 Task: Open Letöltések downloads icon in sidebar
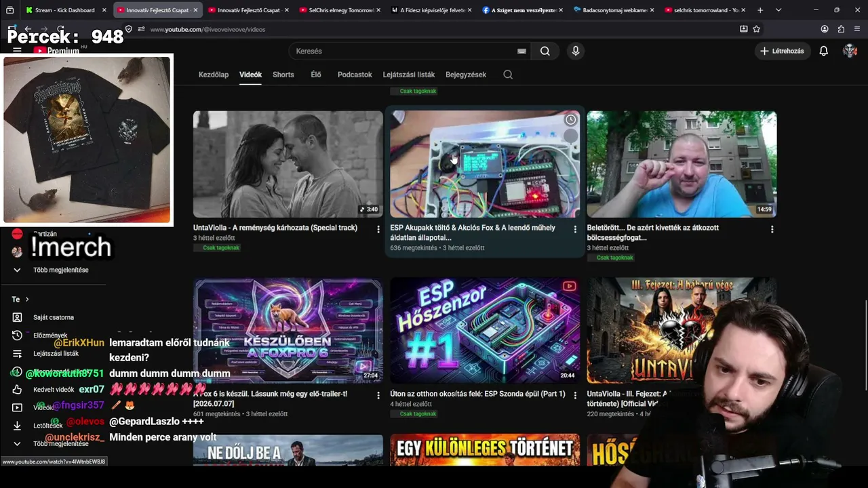18,426
